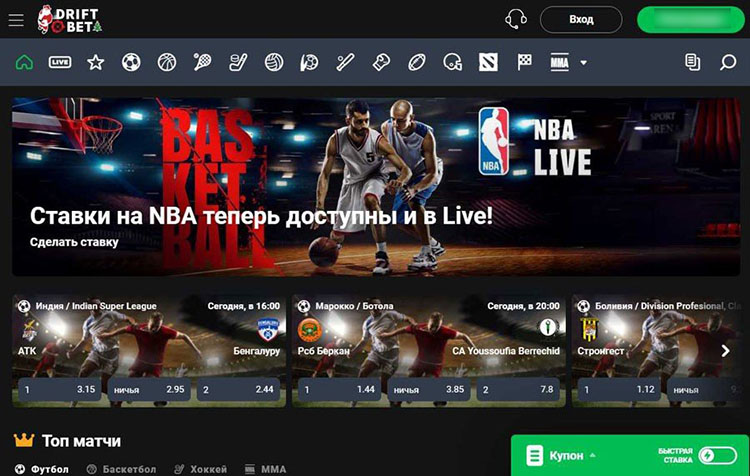The image size is (750, 476).
Task: Click Сегодня, в 20:00 match time
Action: 523,306
